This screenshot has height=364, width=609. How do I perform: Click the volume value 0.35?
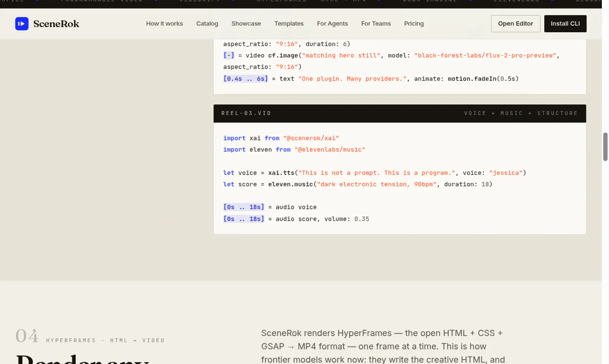(362, 219)
